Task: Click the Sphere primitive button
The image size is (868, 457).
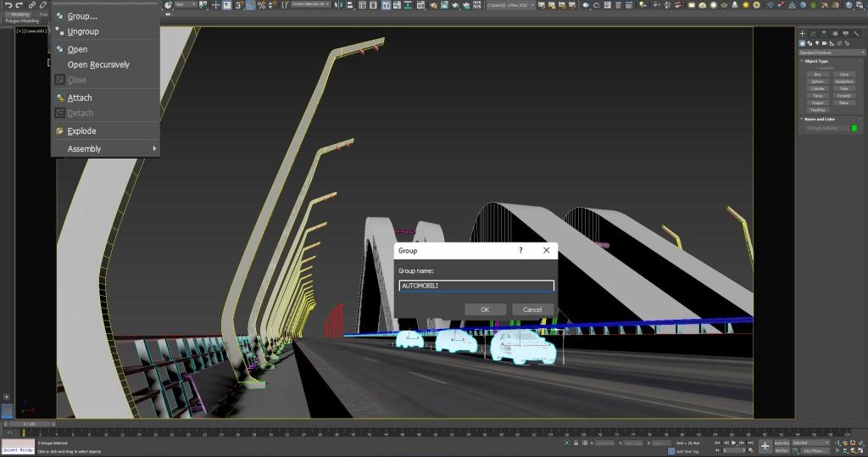Action: (818, 81)
